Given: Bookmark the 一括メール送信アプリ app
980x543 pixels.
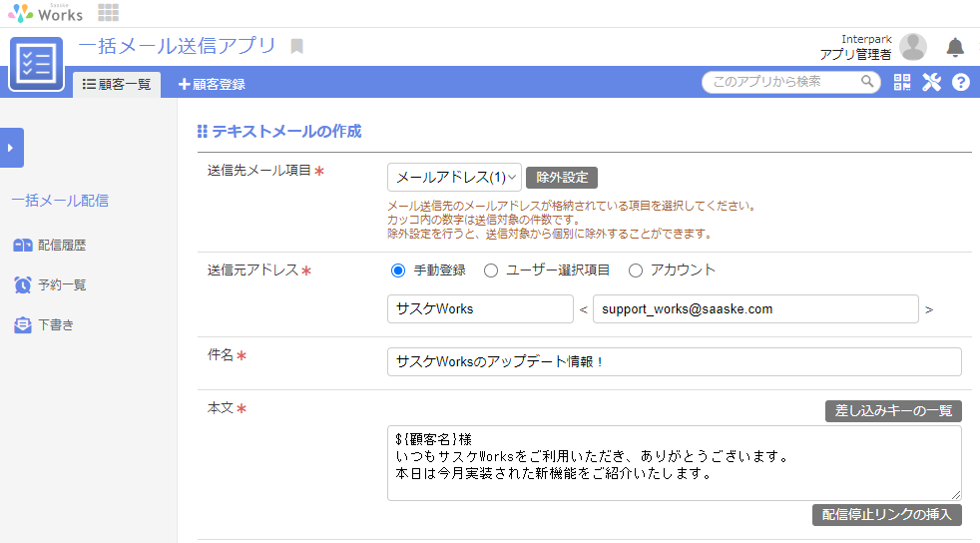Looking at the screenshot, I should [296, 46].
